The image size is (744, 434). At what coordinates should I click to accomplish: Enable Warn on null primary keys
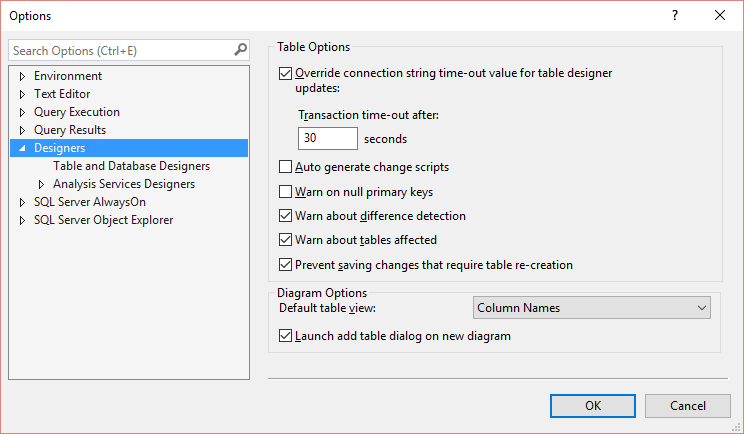(285, 192)
